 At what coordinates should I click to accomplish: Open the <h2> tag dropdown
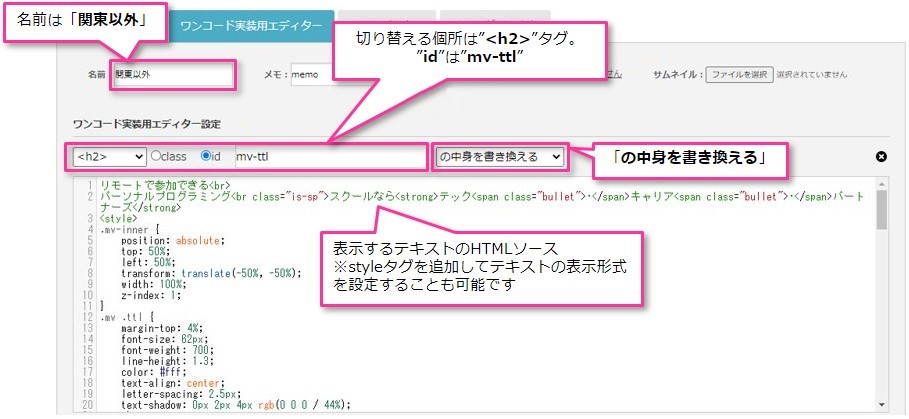click(x=109, y=157)
